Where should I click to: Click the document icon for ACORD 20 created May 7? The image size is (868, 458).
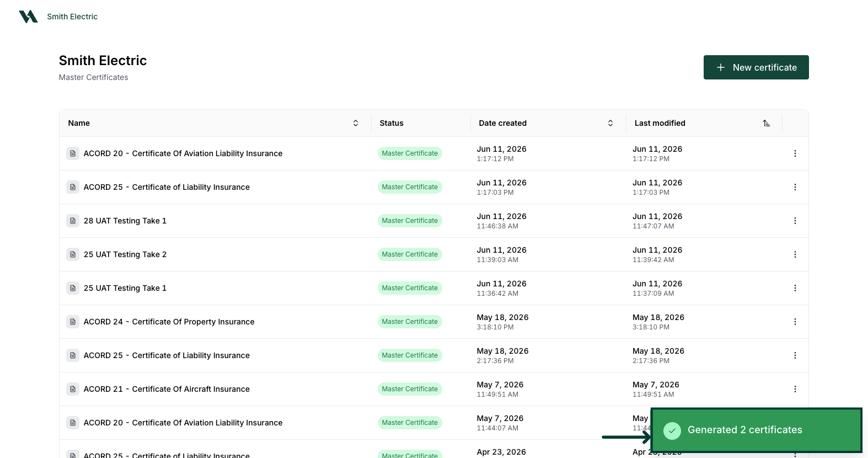pyautogui.click(x=73, y=423)
